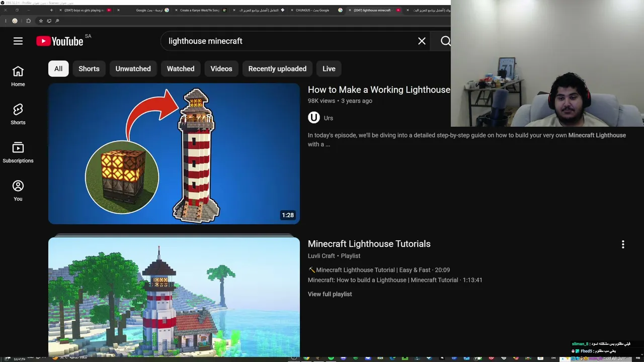The image size is (644, 362).
Task: Open Shorts from the left sidebar
Action: (18, 115)
